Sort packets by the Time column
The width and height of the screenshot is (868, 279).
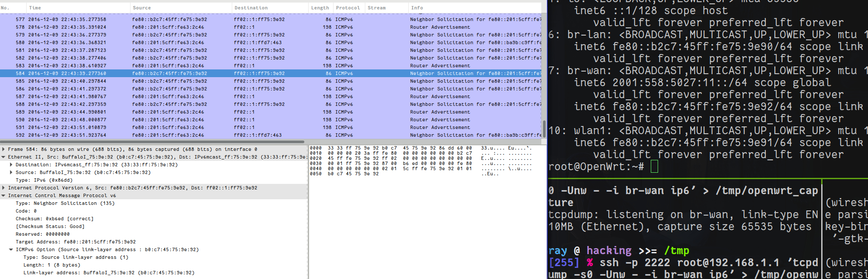click(79, 8)
